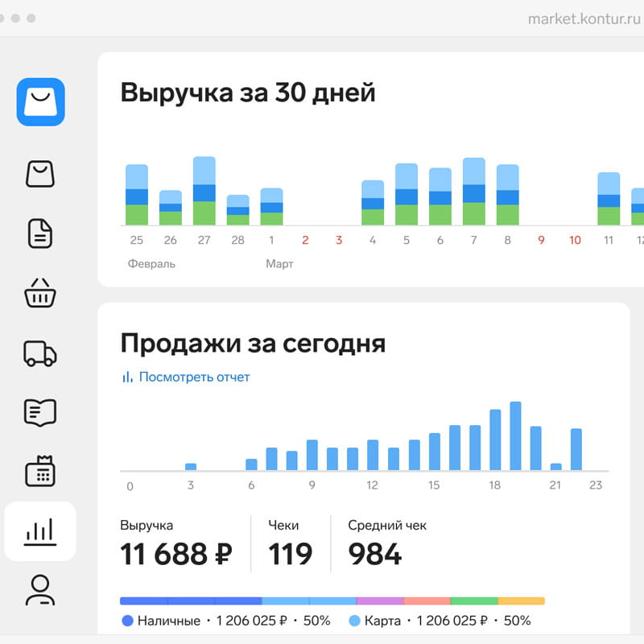Image resolution: width=644 pixels, height=644 pixels.
Task: Open the delivery truck sidebar icon
Action: [x=40, y=353]
